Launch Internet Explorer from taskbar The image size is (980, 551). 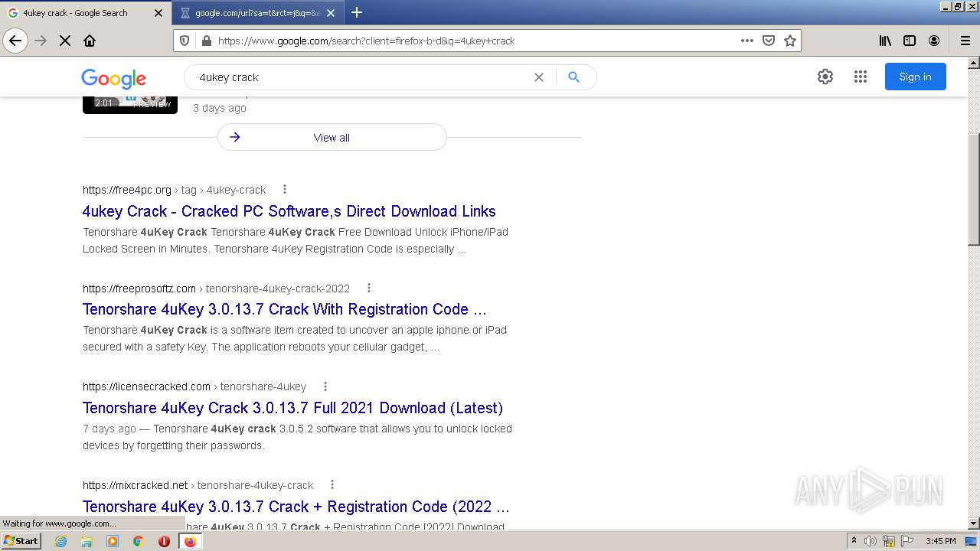point(61,541)
